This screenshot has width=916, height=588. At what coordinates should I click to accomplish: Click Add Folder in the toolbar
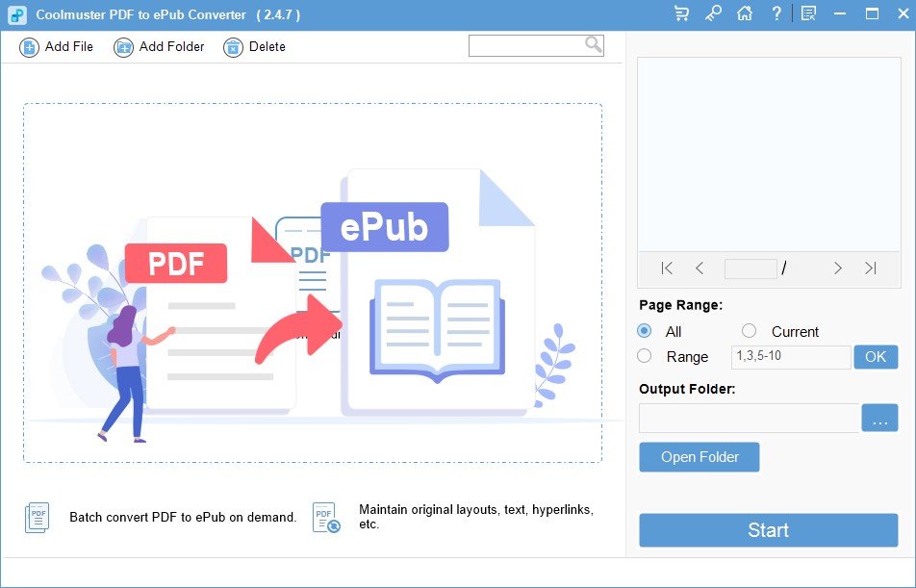click(159, 46)
